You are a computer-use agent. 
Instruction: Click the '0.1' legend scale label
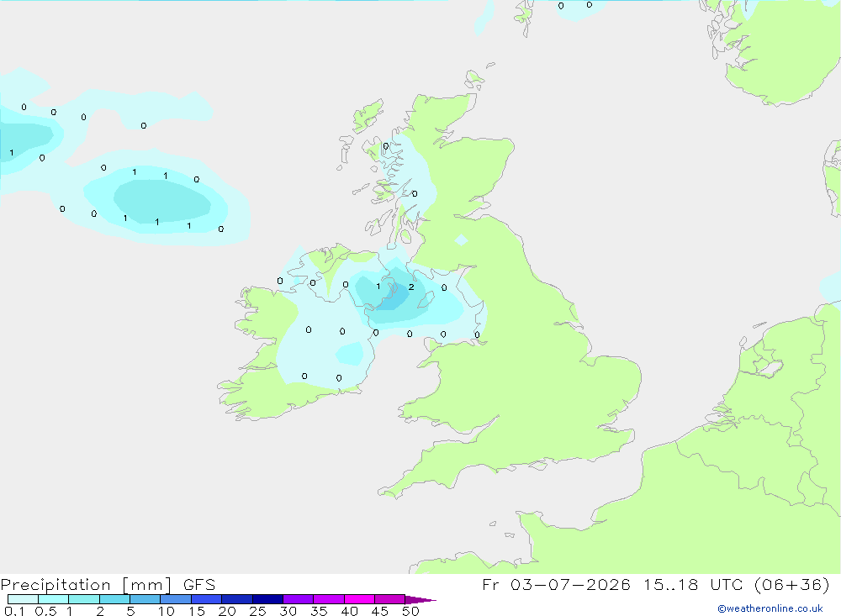click(x=14, y=611)
